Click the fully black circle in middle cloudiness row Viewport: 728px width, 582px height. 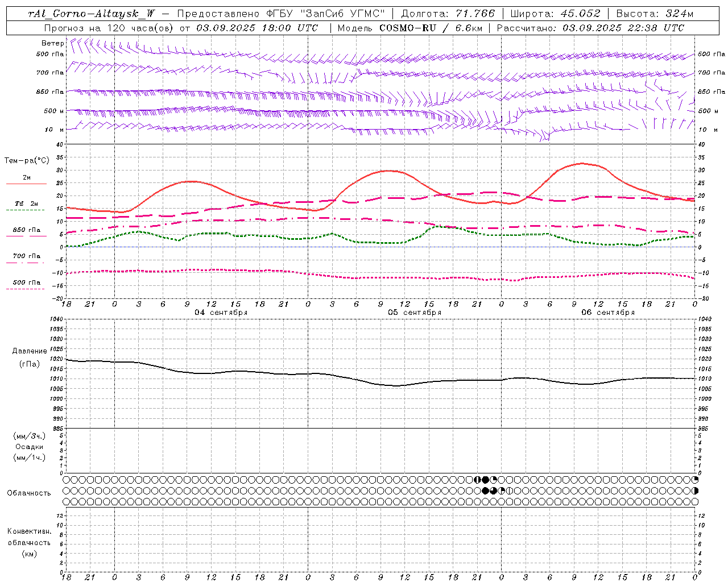coord(485,490)
